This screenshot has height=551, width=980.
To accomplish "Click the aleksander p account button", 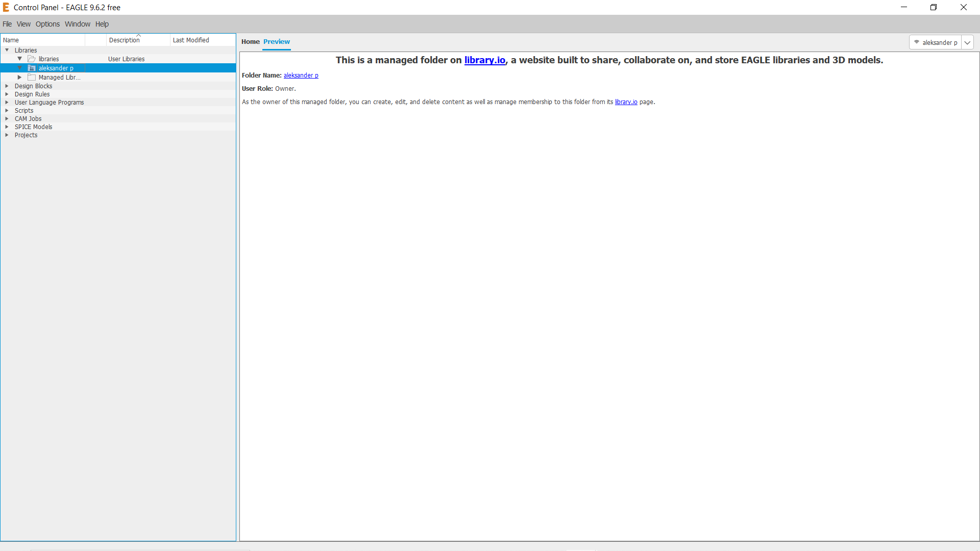I will pos(936,42).
